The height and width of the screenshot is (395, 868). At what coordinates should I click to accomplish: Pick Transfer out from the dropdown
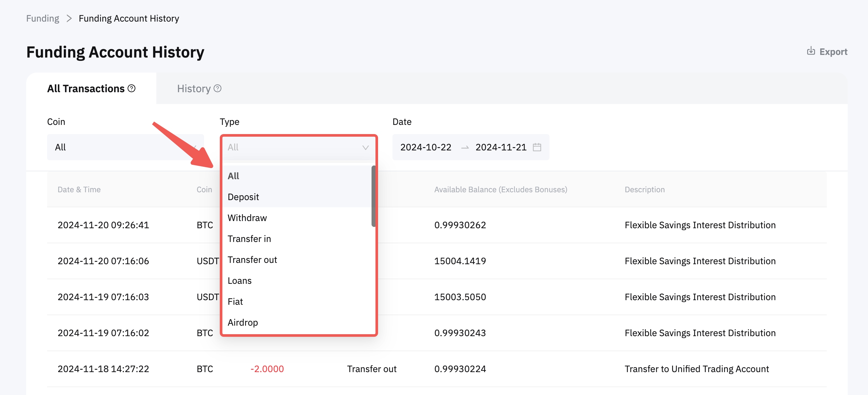(252, 260)
